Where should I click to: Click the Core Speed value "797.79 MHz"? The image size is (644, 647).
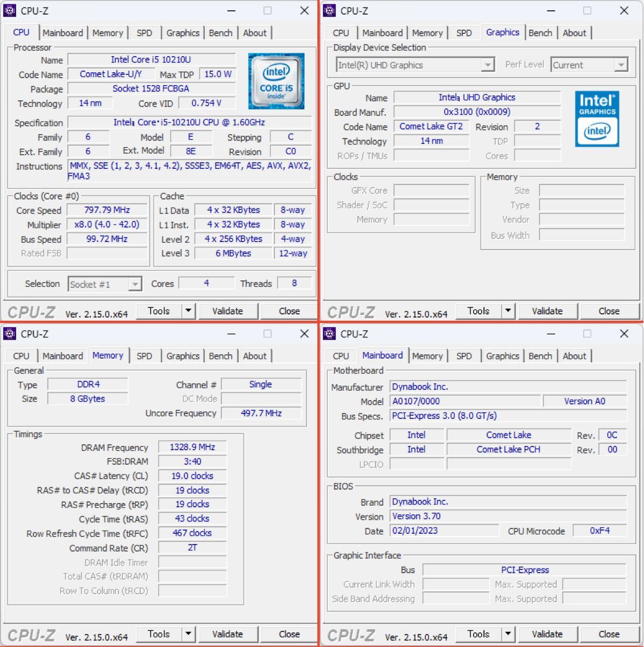coord(107,210)
